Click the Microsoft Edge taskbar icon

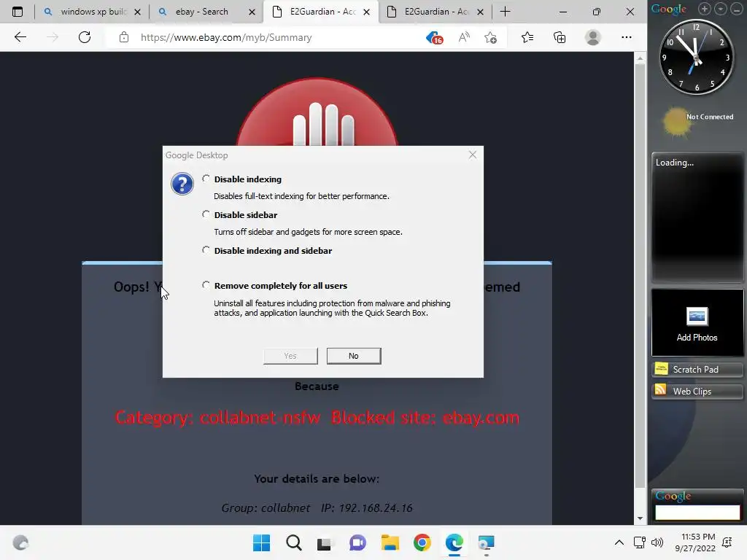pyautogui.click(x=454, y=542)
